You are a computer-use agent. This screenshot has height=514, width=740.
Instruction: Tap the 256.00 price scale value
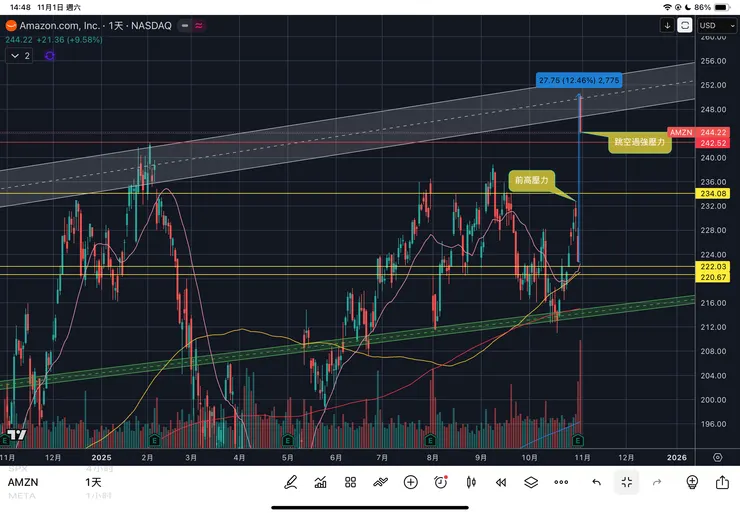(713, 61)
